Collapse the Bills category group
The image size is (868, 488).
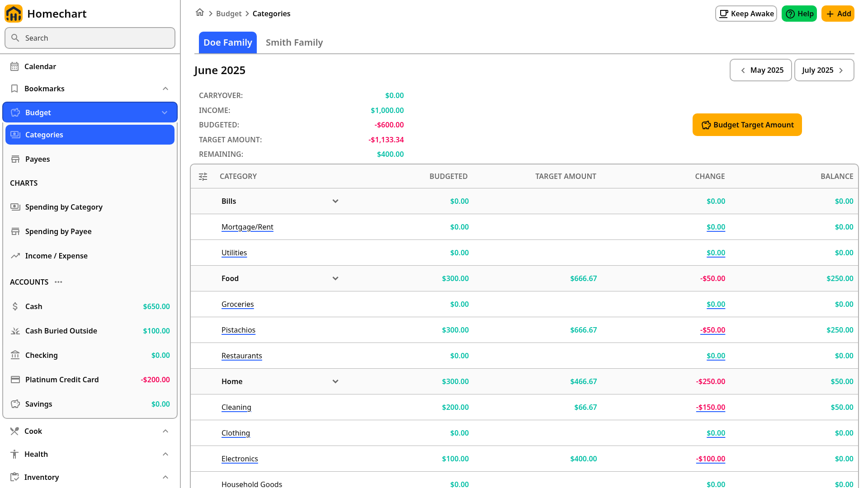tap(335, 201)
